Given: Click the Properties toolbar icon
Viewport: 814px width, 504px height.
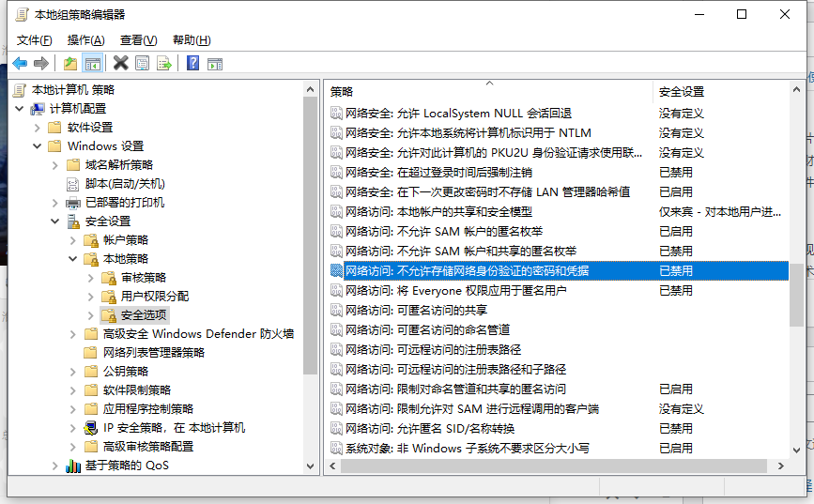Looking at the screenshot, I should 143,63.
